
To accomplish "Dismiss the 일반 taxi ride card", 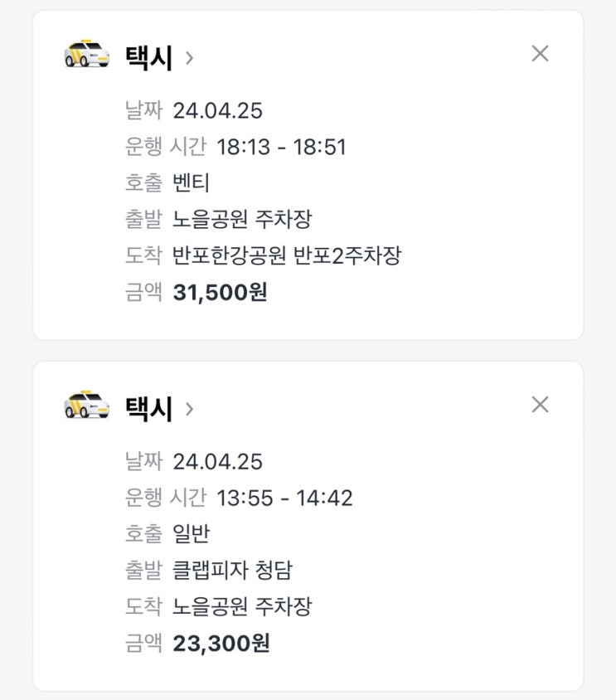I will [540, 405].
